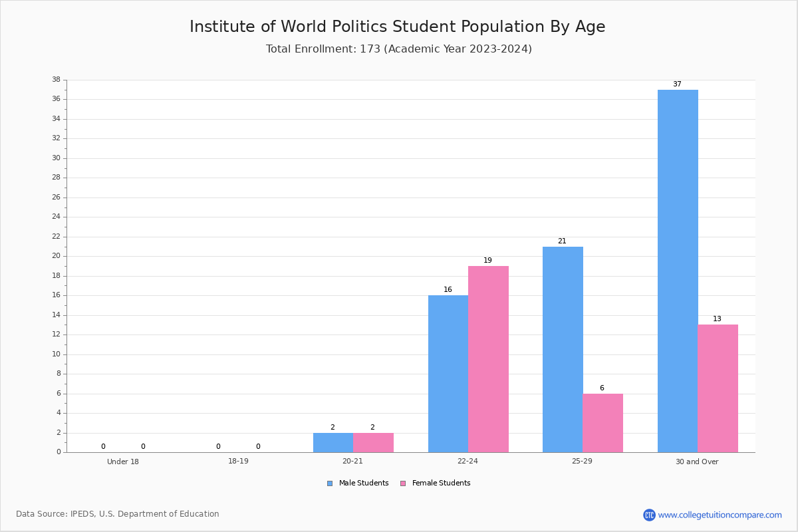Screen dimensions: 798x532
Task: Toggle the Male Students legend entry
Action: pos(358,483)
